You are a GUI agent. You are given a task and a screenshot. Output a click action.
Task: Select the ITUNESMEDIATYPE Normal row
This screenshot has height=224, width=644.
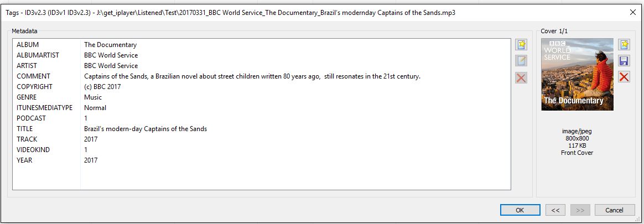tap(262, 108)
